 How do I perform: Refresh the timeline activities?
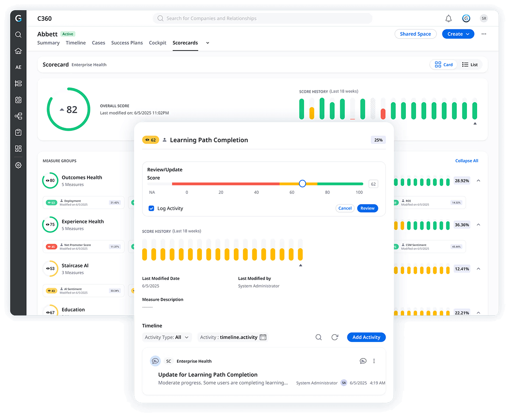[335, 337]
